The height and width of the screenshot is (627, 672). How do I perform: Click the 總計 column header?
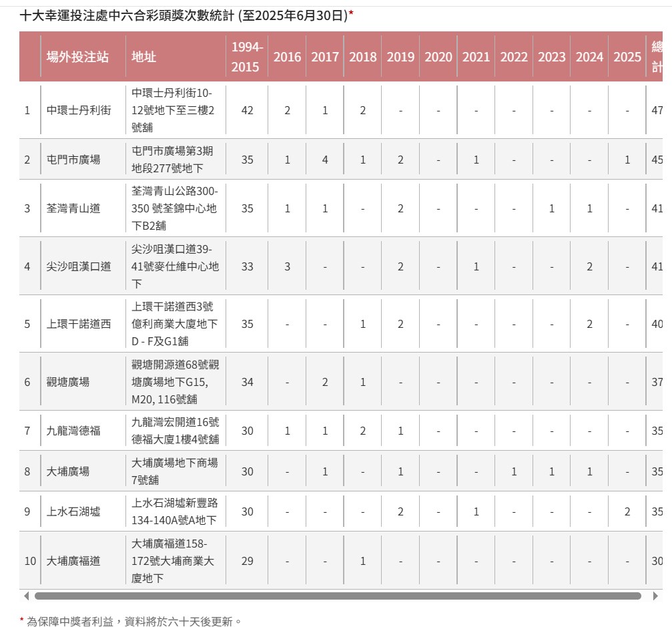[657, 57]
